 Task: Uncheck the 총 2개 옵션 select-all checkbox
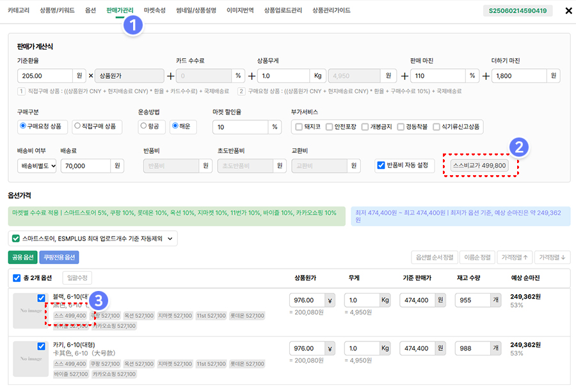coord(17,278)
